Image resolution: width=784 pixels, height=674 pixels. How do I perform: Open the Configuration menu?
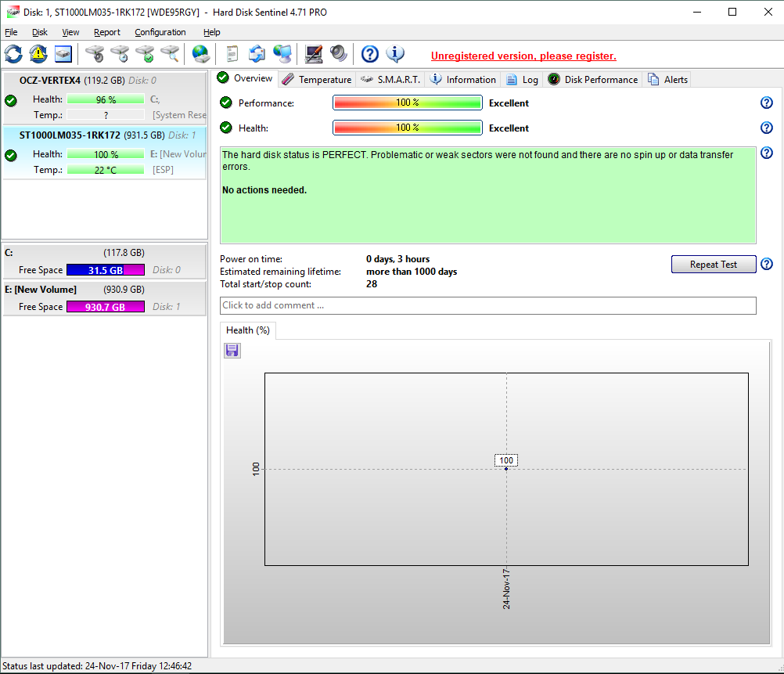160,32
